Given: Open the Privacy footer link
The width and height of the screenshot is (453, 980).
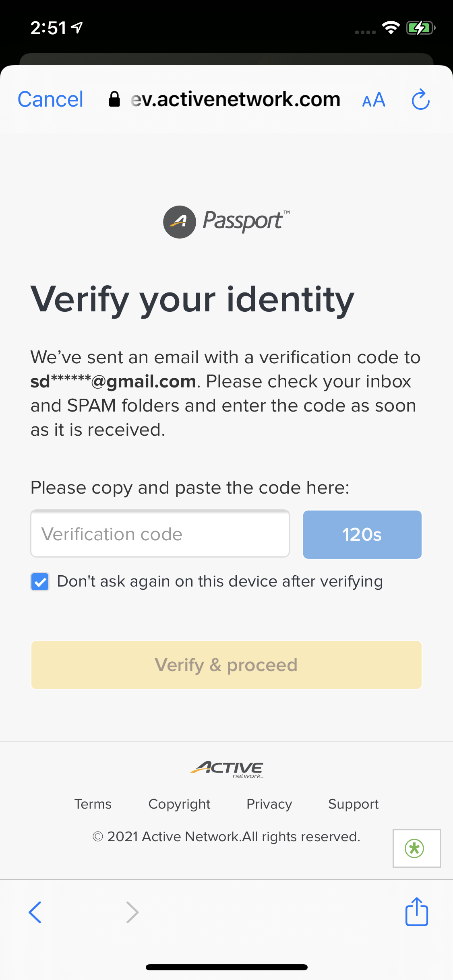Looking at the screenshot, I should coord(269,804).
